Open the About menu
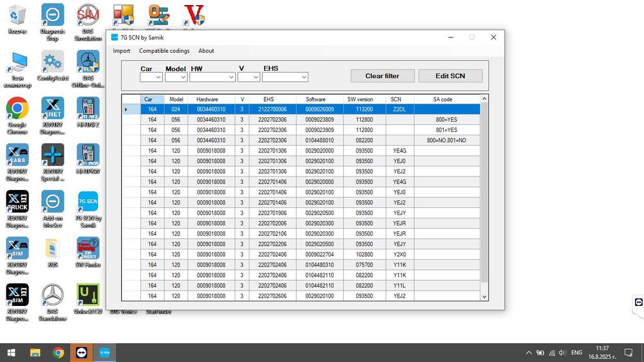 coord(206,50)
